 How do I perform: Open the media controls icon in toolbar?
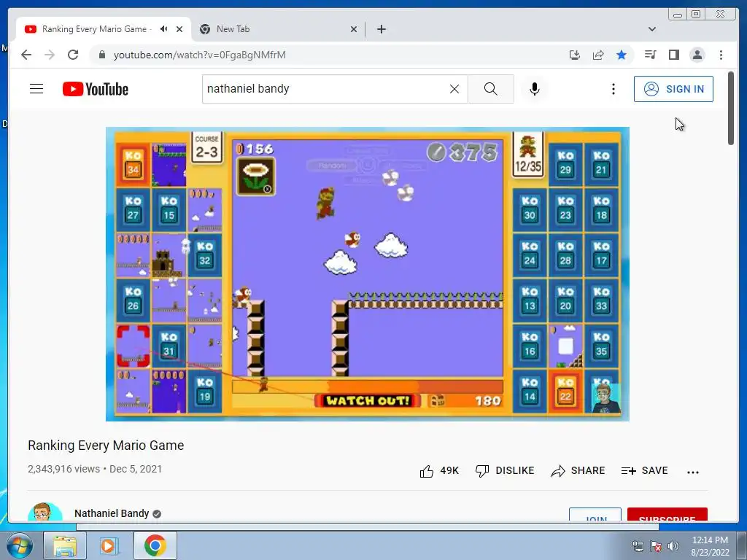(650, 55)
